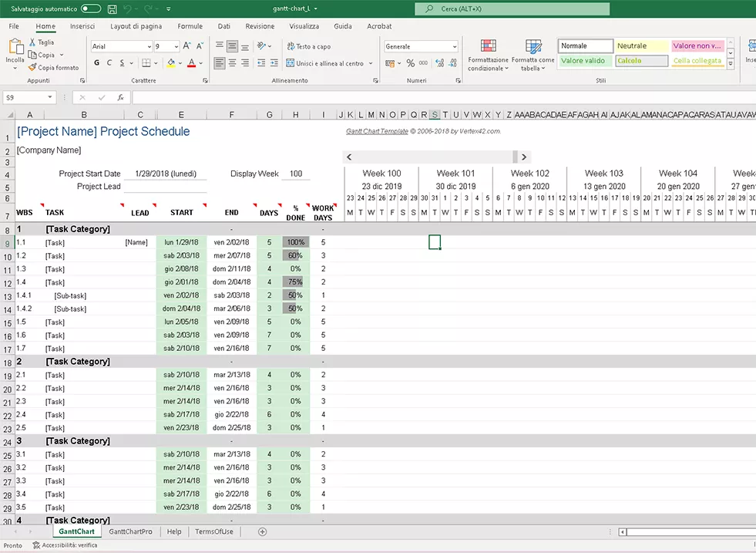
Task: Toggle Salvataggio automatico switch
Action: coord(91,8)
